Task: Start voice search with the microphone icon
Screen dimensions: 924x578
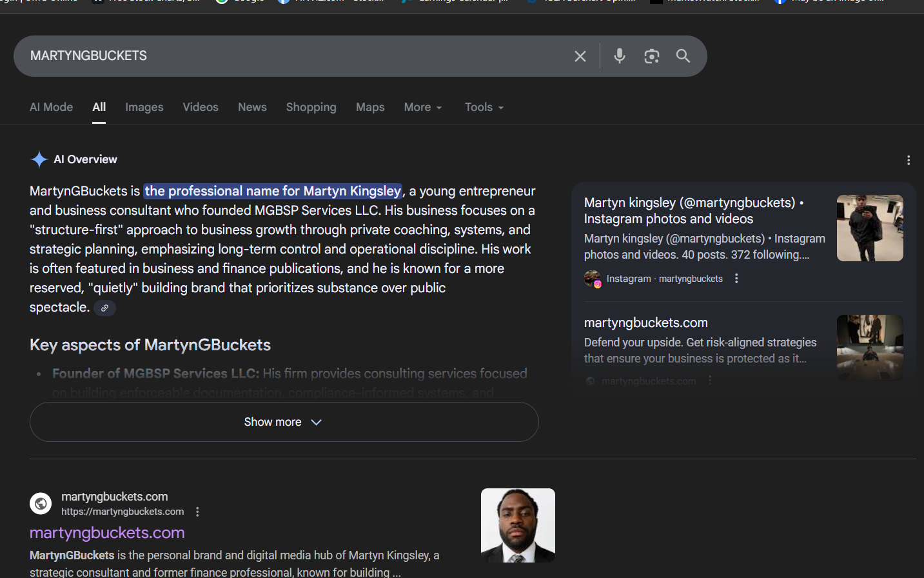Action: [619, 56]
